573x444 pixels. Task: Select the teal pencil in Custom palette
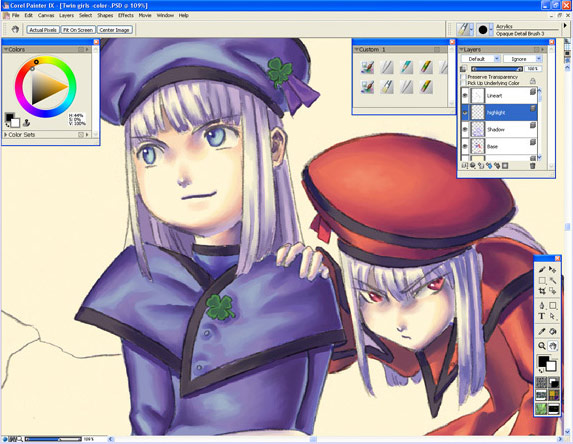[x=406, y=67]
